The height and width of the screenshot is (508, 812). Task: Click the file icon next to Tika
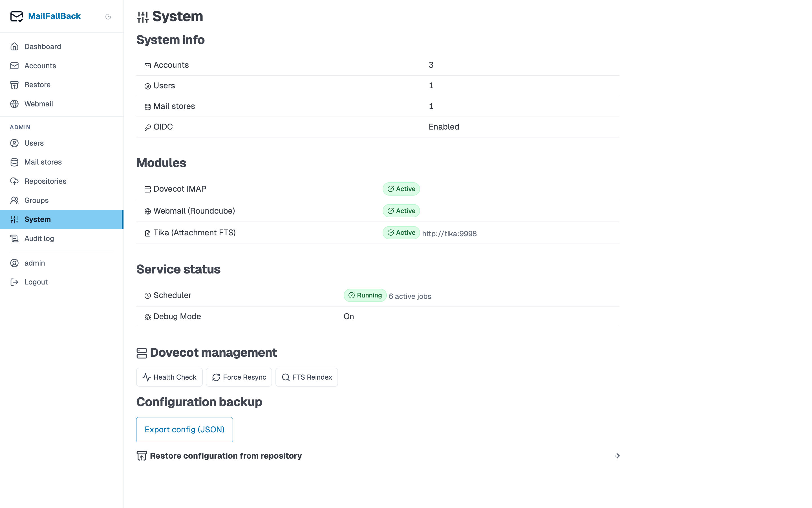148,233
